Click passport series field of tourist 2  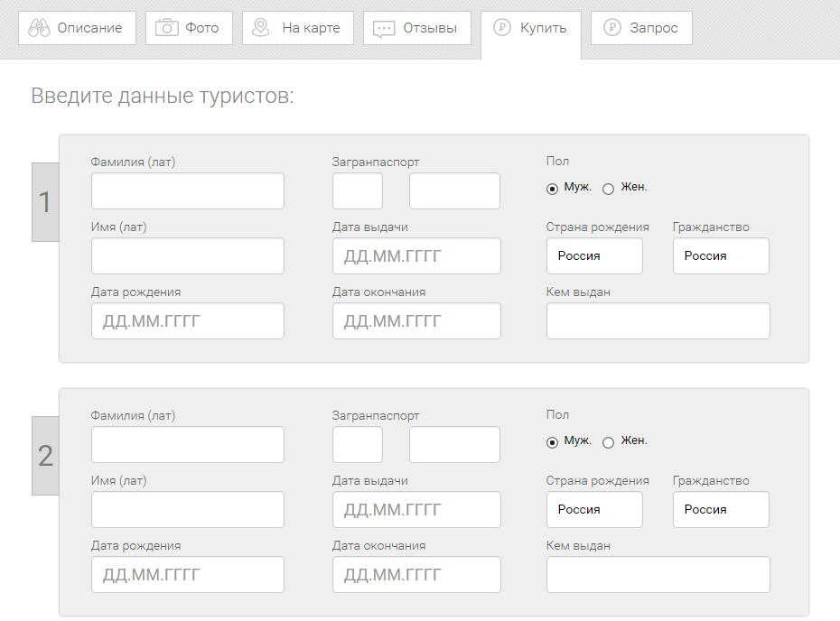tap(358, 444)
